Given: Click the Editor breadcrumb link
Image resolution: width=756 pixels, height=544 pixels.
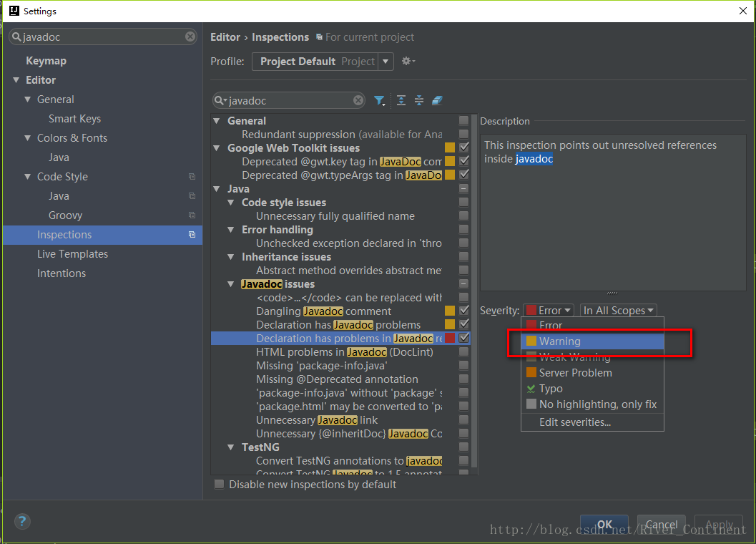Looking at the screenshot, I should pyautogui.click(x=225, y=37).
